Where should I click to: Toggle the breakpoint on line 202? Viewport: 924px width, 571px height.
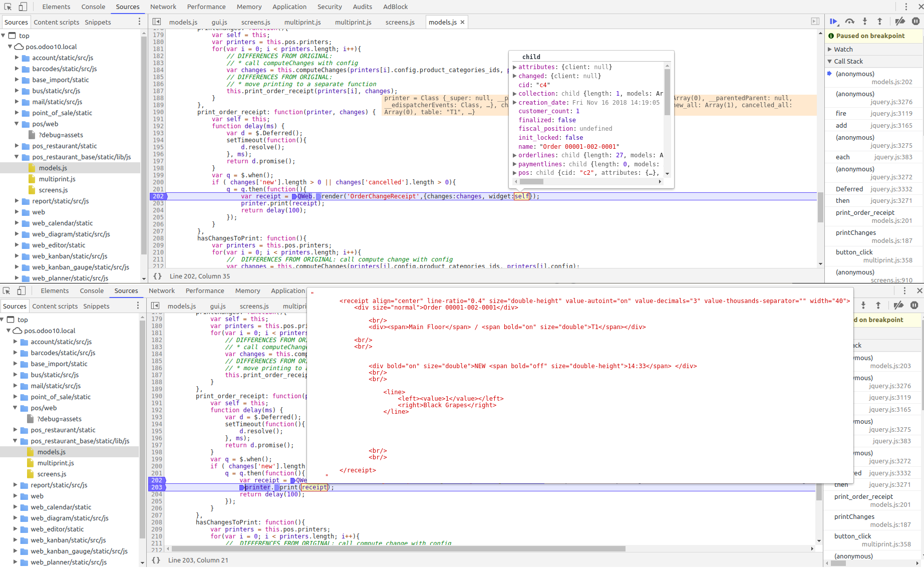point(158,196)
